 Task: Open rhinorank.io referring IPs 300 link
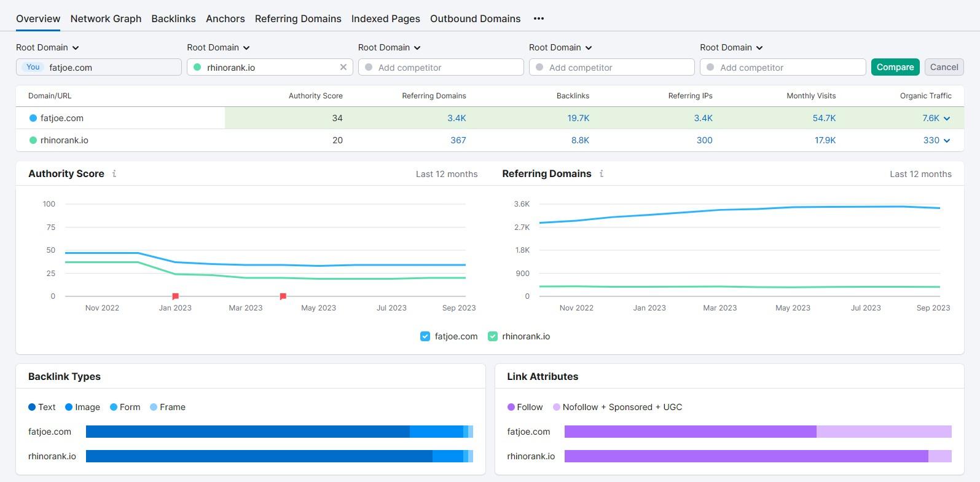[x=705, y=140]
